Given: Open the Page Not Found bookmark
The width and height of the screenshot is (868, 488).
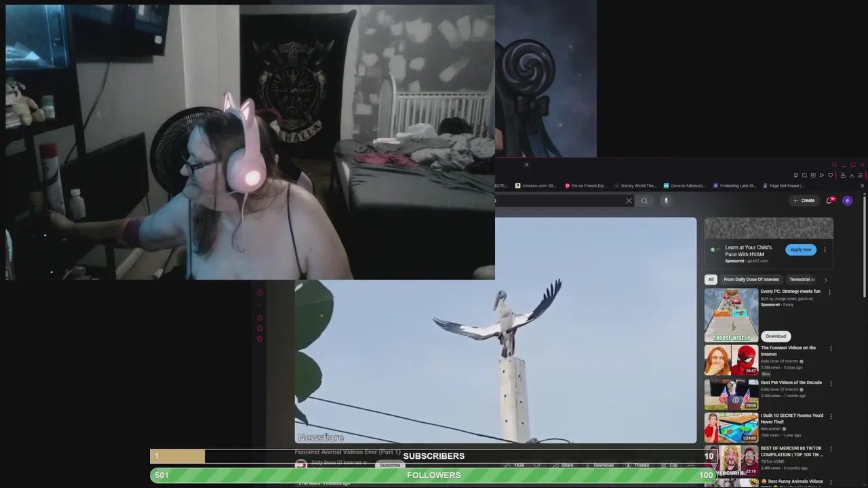Looking at the screenshot, I should pos(783,186).
